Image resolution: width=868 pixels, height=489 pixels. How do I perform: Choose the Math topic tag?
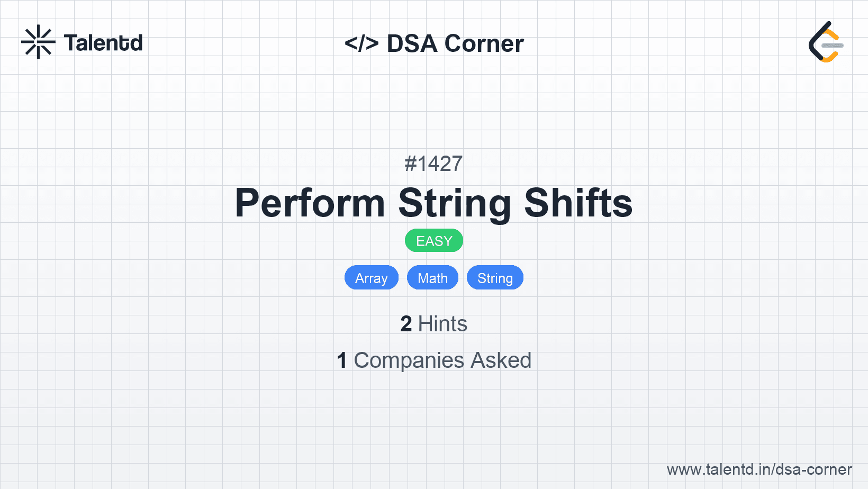432,278
